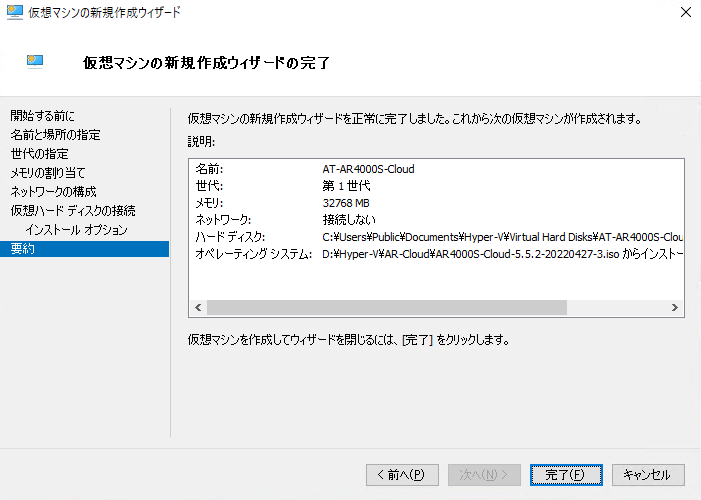Screen dimensions: 701x500
Task: Click the title bar text 仮想マシンの新規作成ウィザード
Action: point(104,13)
